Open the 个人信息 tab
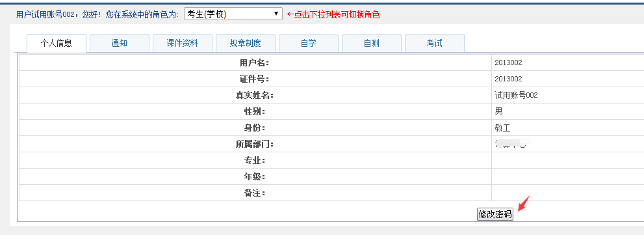 tap(57, 43)
